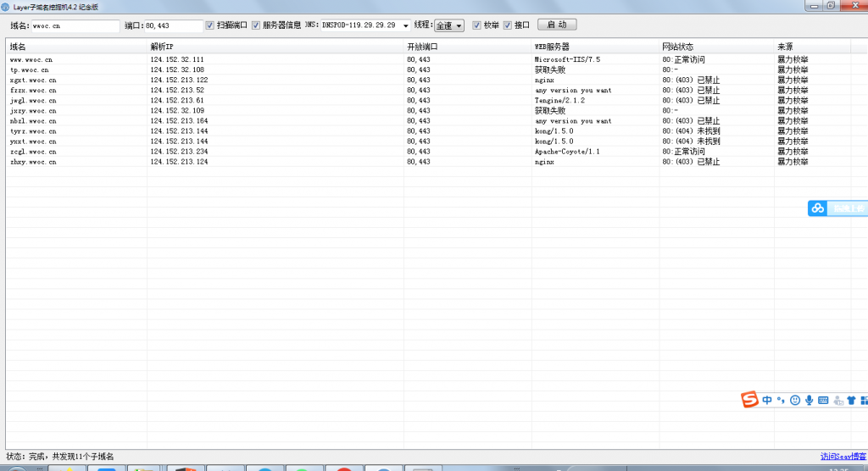The image size is (868, 471).
Task: Sort by the WEB服务器 column header
Action: click(x=595, y=47)
